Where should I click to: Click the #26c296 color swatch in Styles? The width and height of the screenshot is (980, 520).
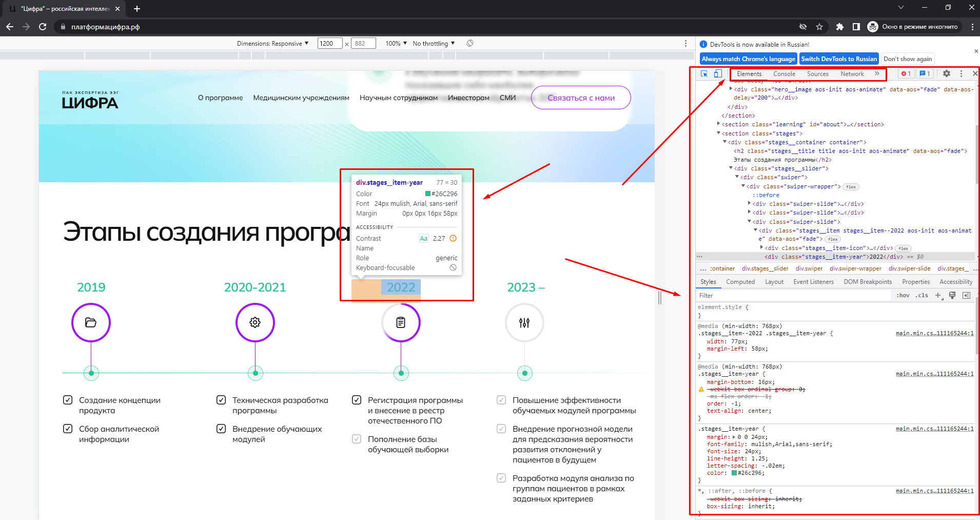click(734, 473)
